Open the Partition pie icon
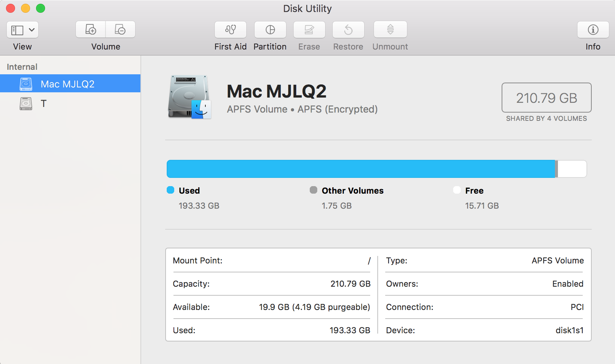615x364 pixels. point(270,30)
